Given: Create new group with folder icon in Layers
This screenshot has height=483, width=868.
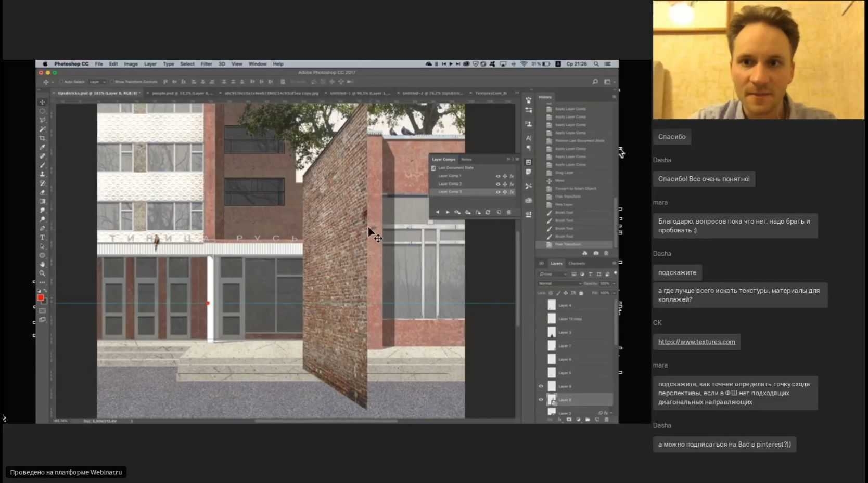Looking at the screenshot, I should click(x=588, y=420).
